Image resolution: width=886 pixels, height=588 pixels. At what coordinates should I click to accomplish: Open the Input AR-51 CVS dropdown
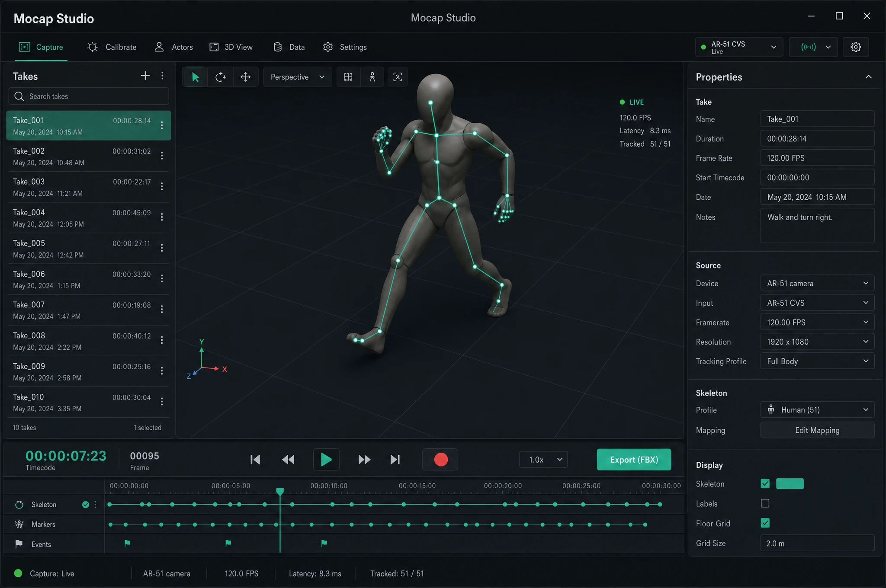(817, 303)
